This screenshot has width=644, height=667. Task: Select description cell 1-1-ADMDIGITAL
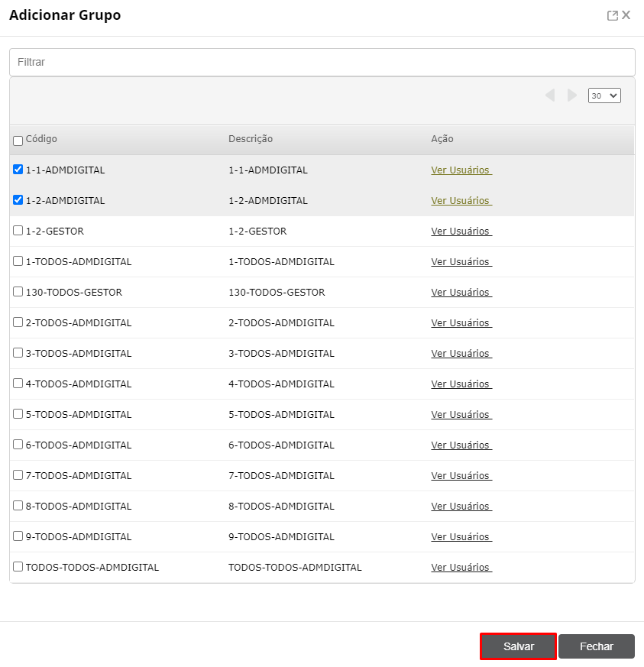268,170
